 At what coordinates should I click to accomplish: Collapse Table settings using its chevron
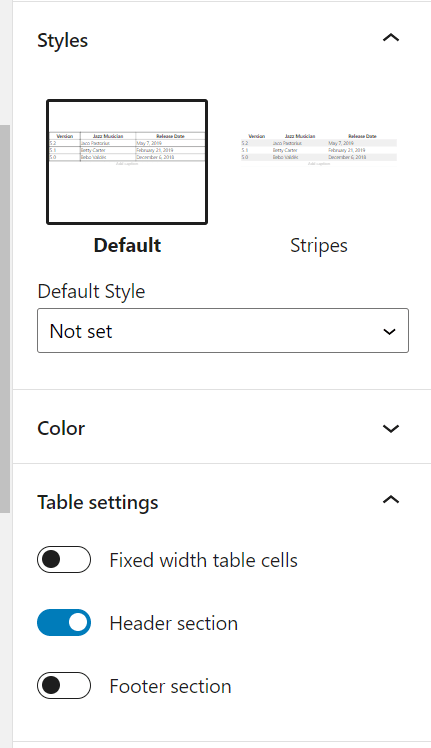pos(391,499)
